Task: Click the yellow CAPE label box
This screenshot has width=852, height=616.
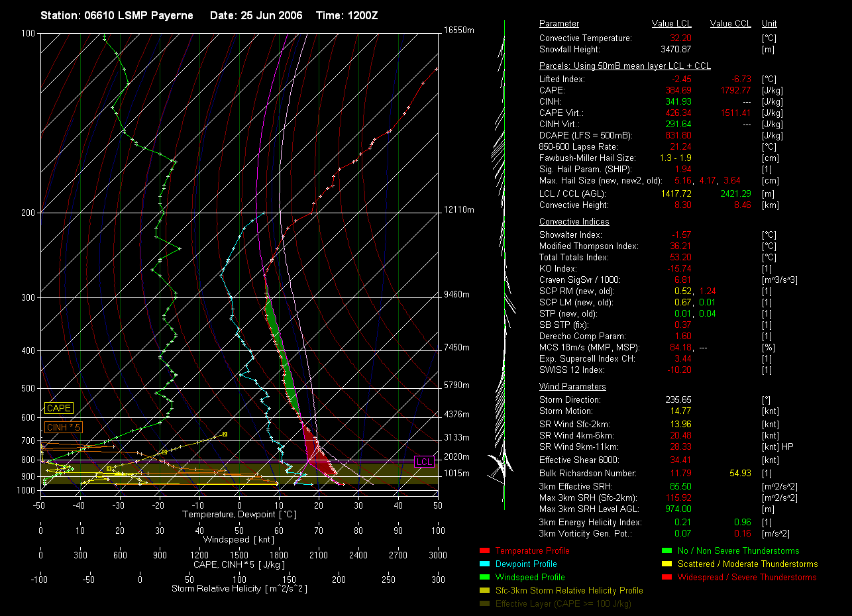Action: pyautogui.click(x=58, y=409)
